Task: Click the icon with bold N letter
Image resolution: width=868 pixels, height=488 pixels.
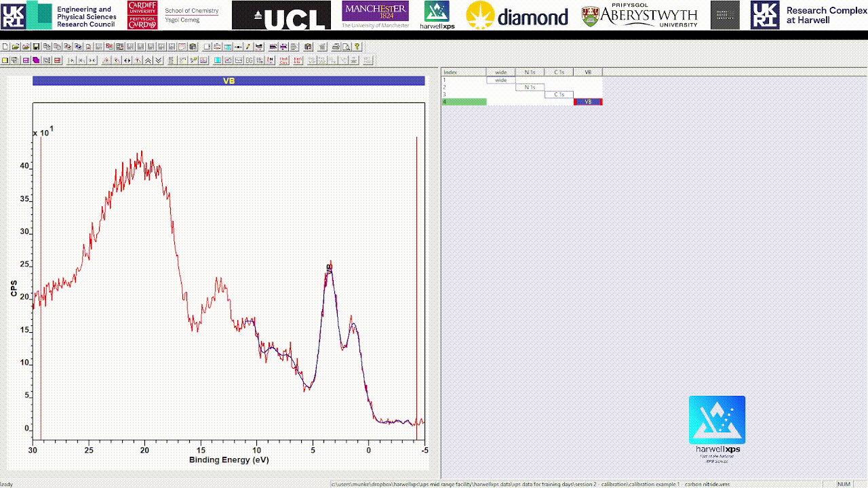Action: coord(271,60)
